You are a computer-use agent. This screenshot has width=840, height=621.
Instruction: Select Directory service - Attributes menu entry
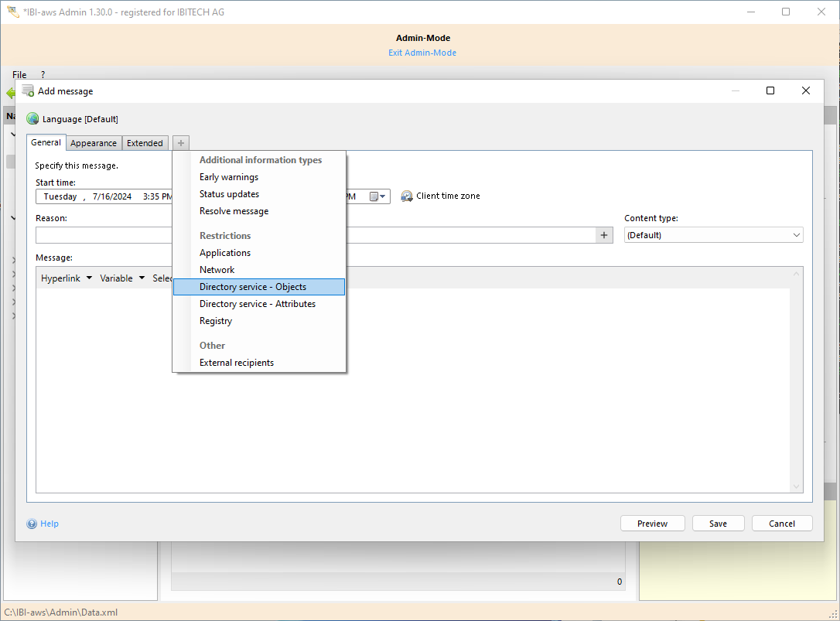click(x=258, y=304)
